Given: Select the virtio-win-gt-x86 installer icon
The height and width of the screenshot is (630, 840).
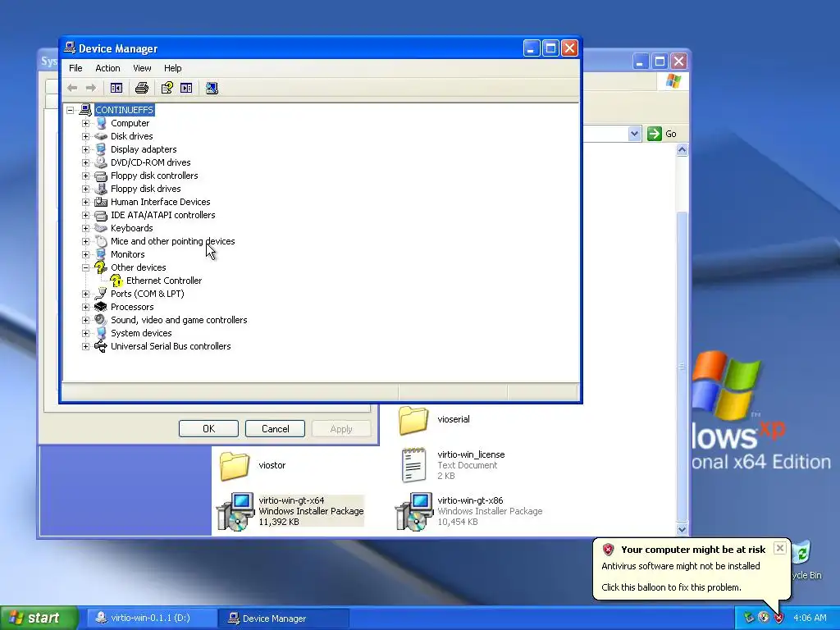Looking at the screenshot, I should pyautogui.click(x=413, y=512).
